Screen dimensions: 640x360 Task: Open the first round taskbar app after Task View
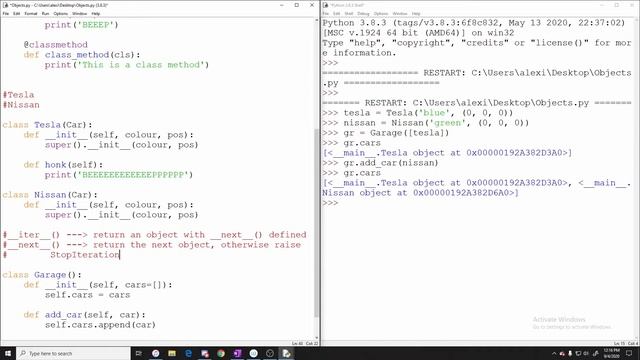[156, 353]
